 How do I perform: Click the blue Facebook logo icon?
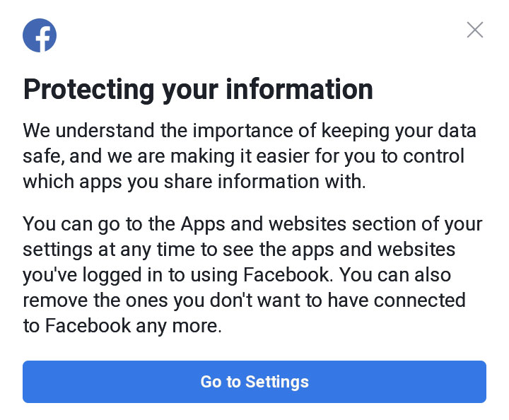click(40, 35)
